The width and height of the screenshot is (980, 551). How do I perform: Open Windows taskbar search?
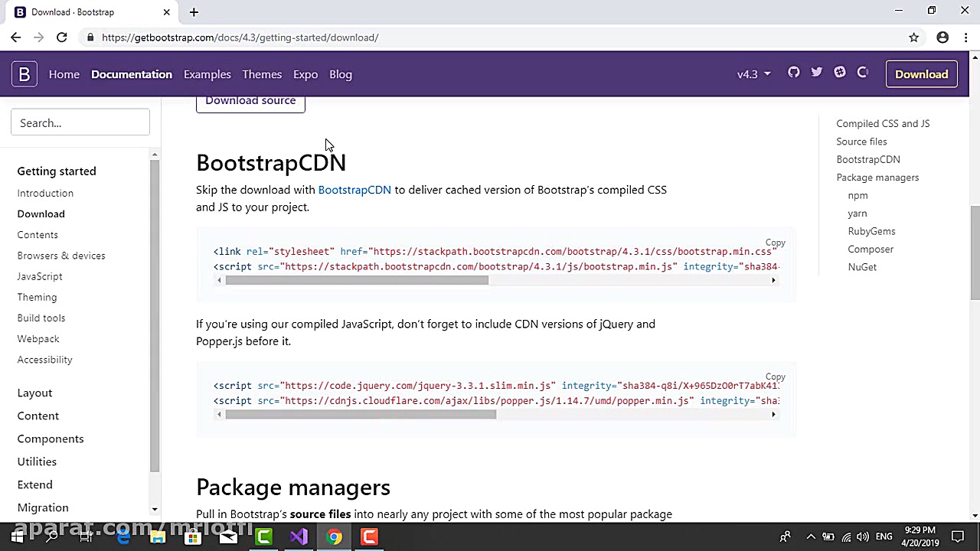[51, 536]
